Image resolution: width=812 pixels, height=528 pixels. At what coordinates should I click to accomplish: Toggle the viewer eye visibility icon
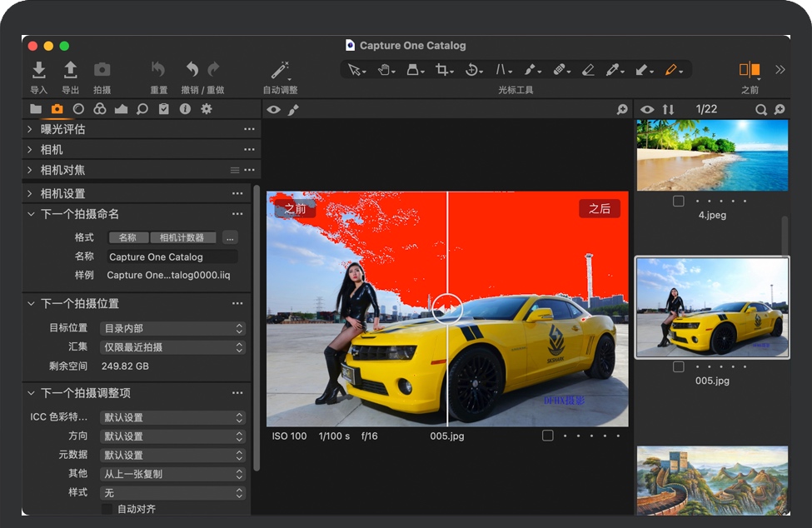point(274,110)
